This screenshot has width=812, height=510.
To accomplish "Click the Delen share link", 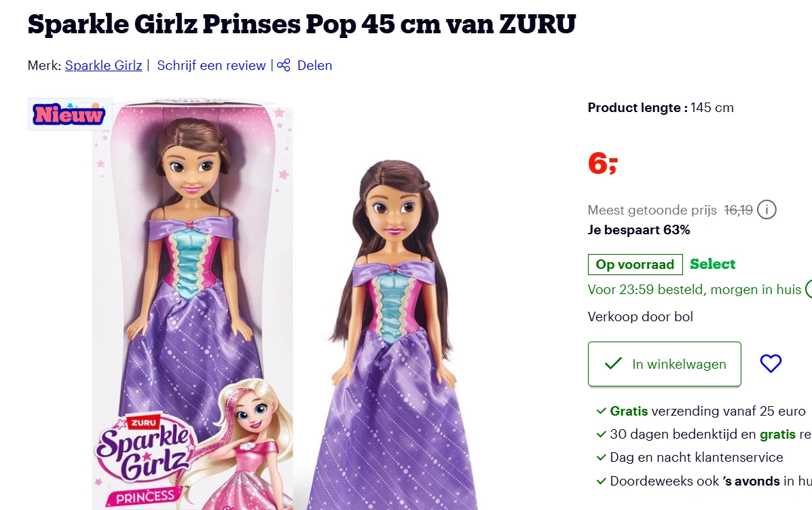I will 314,65.
